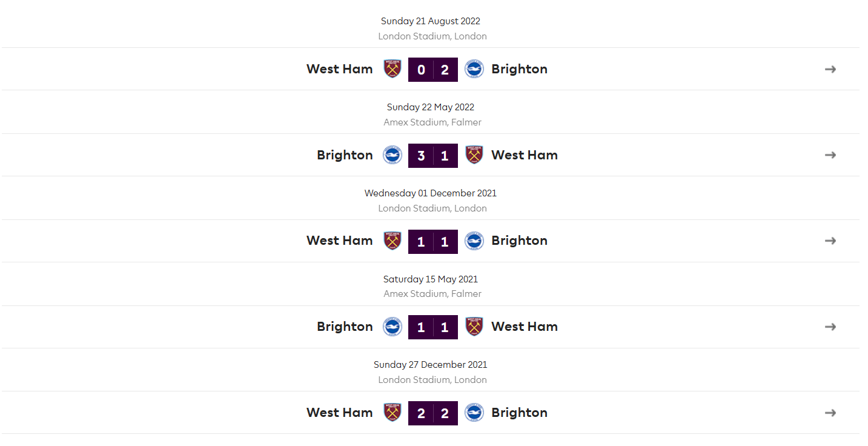Click Brighton crest in 2-2 match
Screen dimensions: 868x446
coord(474,413)
